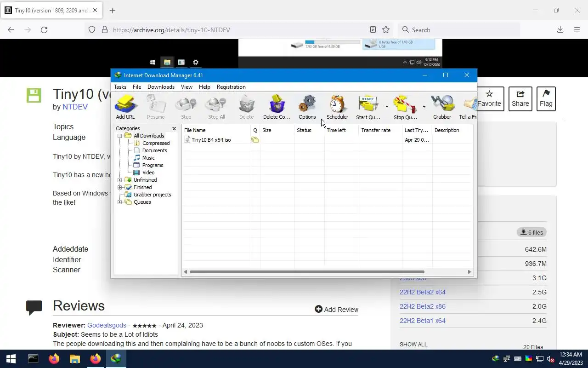The image size is (588, 368).
Task: Open 22H2 Beta2 x64 download link
Action: tap(423, 292)
